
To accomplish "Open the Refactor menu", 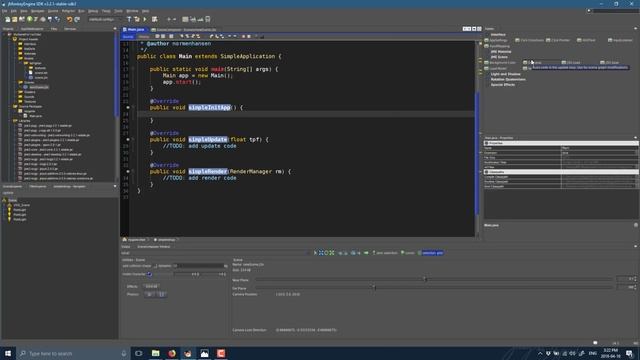I will [x=68, y=11].
